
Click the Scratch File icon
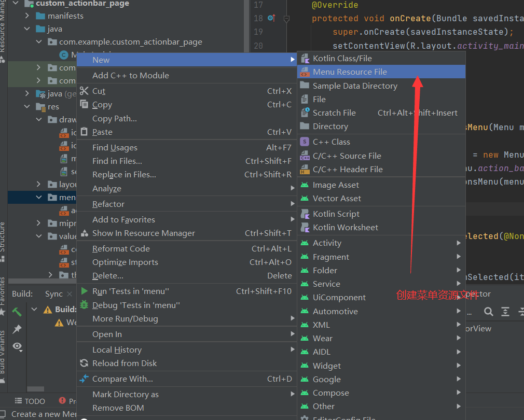tap(305, 113)
